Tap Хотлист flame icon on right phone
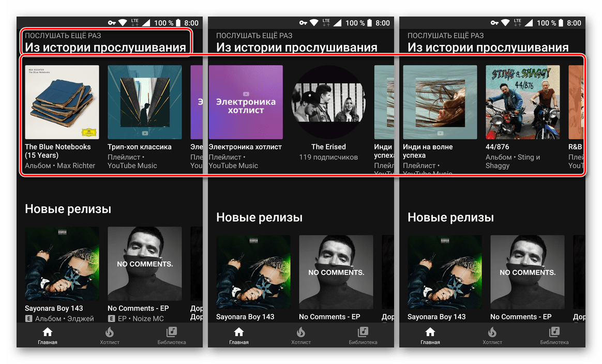 492,332
